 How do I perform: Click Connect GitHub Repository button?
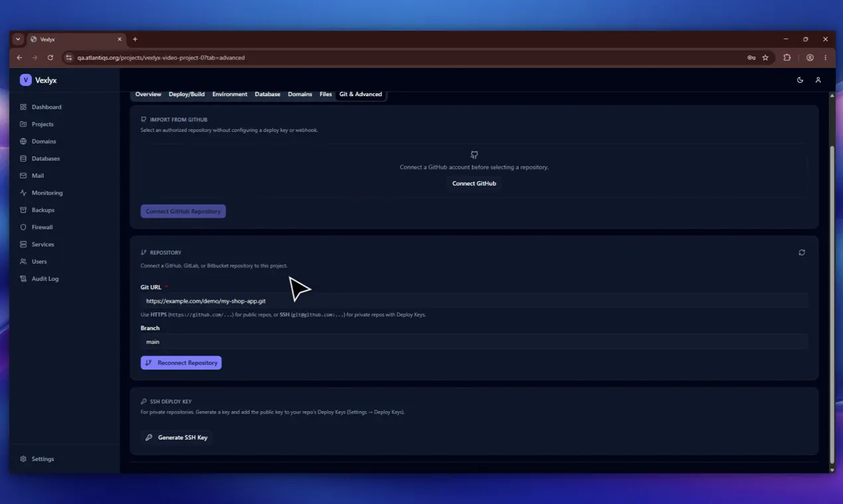[x=183, y=212]
